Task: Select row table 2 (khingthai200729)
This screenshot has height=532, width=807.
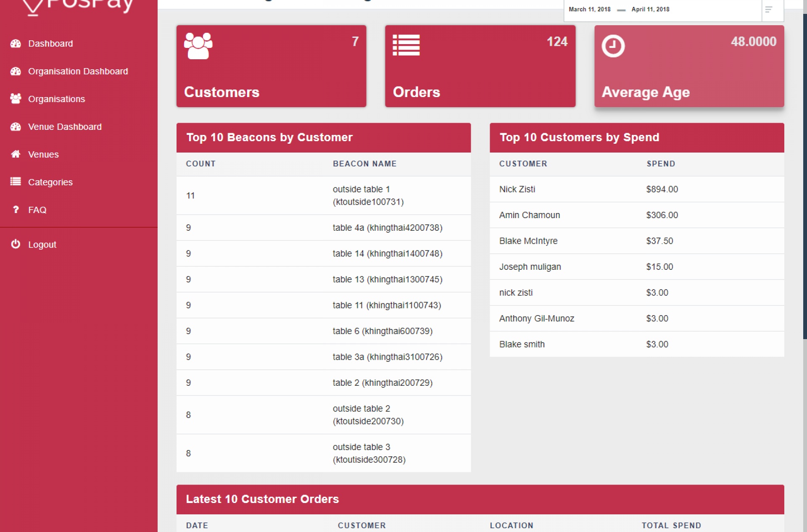Action: 324,383
